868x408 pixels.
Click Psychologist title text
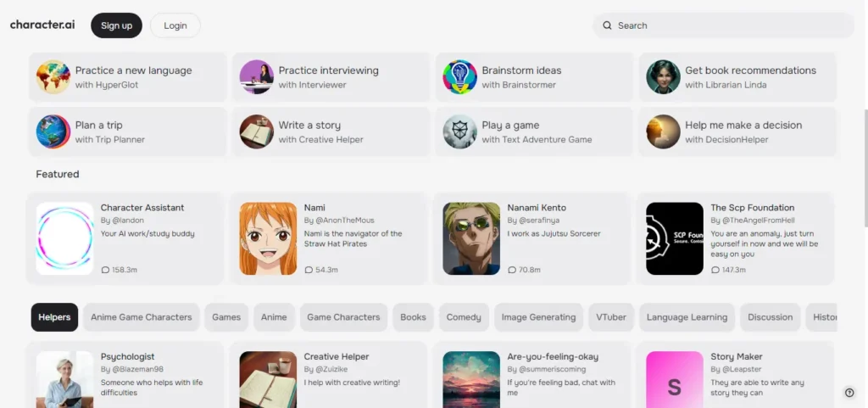[127, 356]
